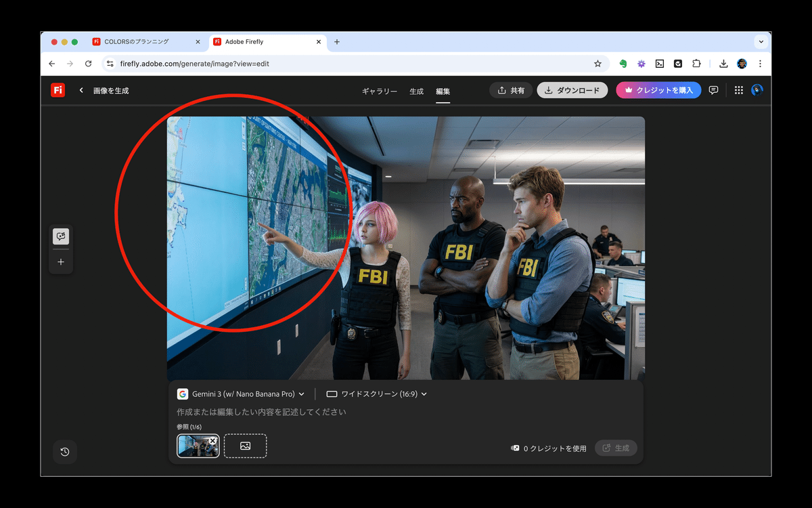Image resolution: width=812 pixels, height=508 pixels.
Task: Open the Gemini 3 model dropdown
Action: coord(241,394)
